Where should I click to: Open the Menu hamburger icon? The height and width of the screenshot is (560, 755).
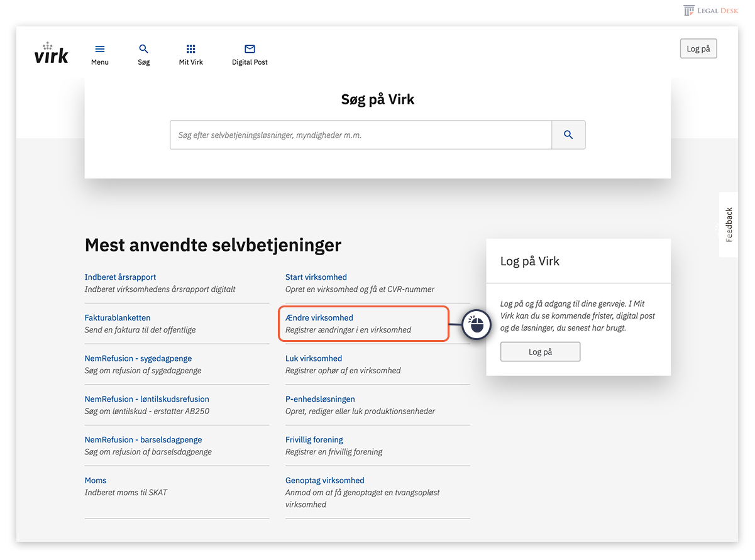click(100, 49)
